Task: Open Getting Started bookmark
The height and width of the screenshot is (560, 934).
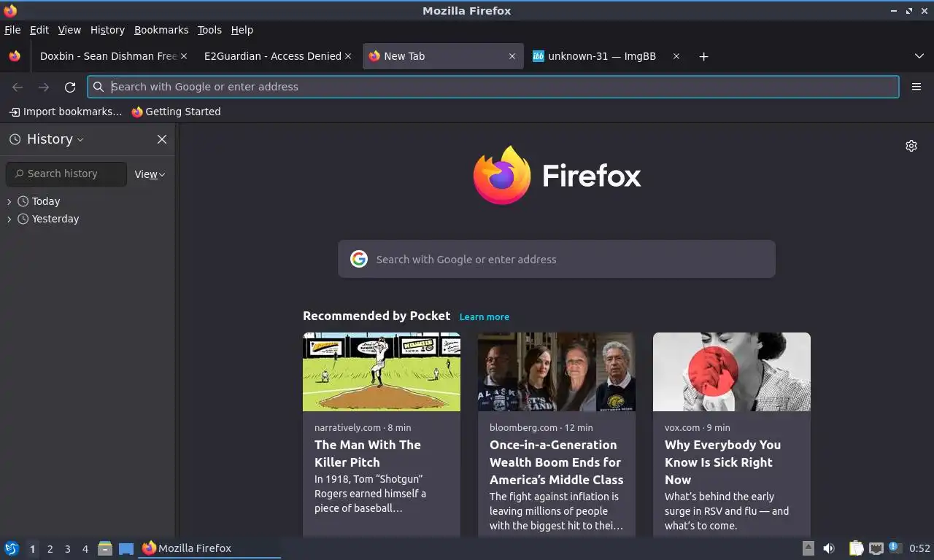Action: (176, 112)
